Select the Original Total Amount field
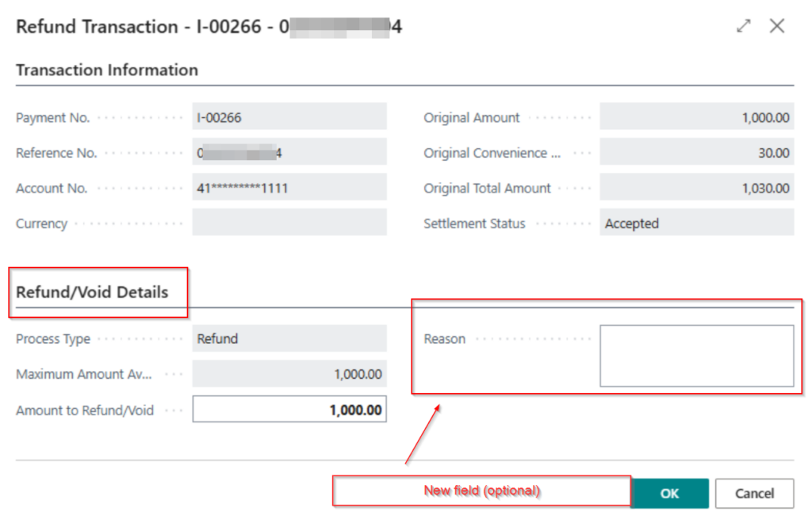Viewport: 812px width, 523px height. click(696, 188)
